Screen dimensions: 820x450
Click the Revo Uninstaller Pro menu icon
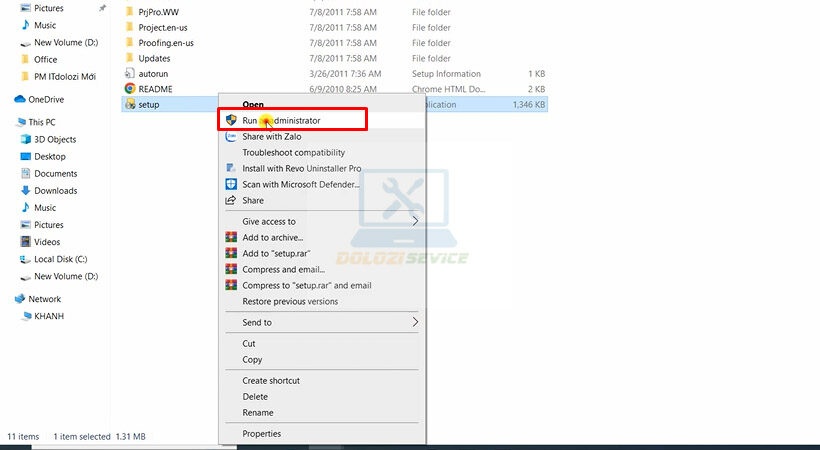click(231, 168)
